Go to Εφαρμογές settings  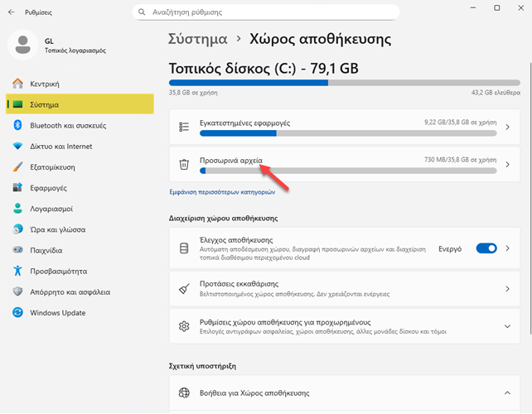click(80, 188)
